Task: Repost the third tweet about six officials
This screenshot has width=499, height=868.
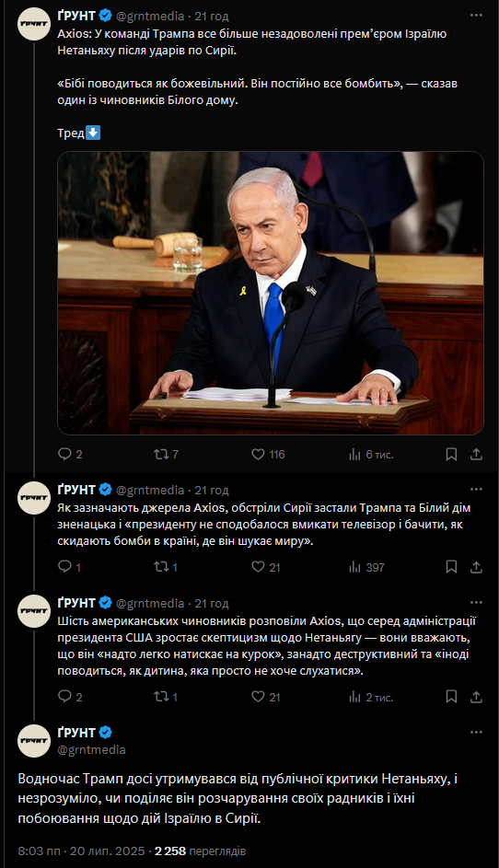Action: 166,697
